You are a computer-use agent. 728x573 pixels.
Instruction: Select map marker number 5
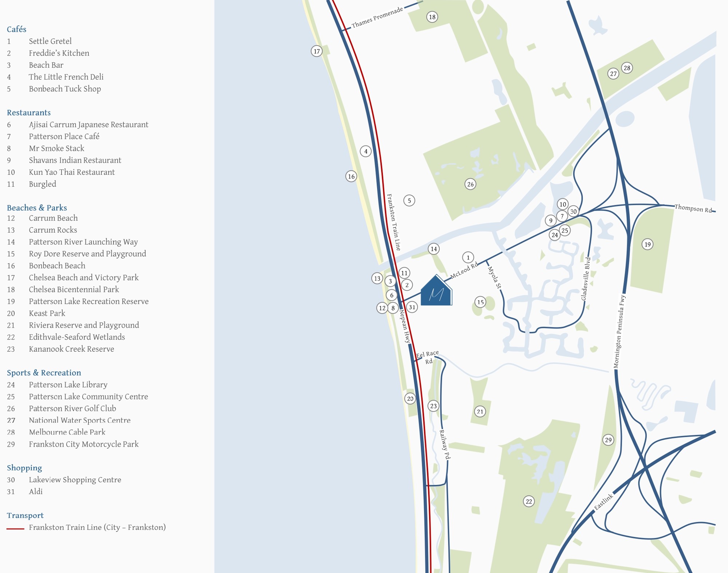[409, 201]
